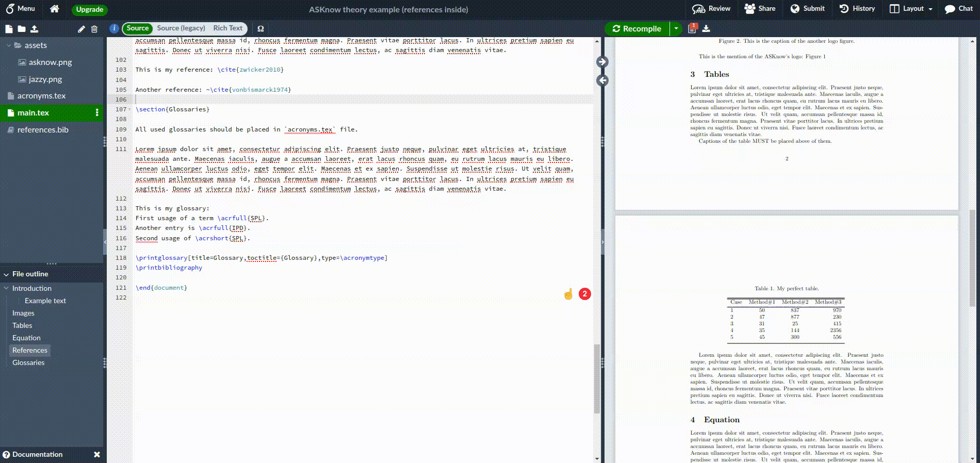
Task: Click the Recompile button
Action: [x=636, y=29]
